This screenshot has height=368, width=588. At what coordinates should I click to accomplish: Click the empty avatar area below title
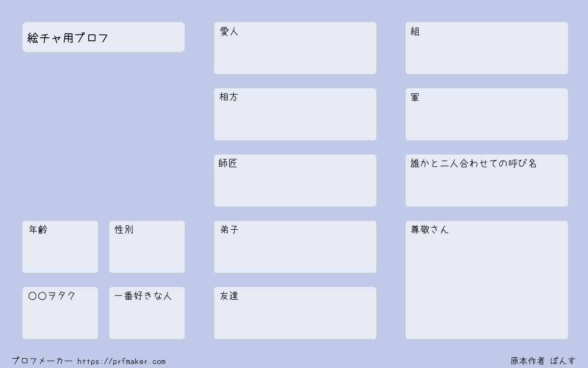[x=103, y=136]
